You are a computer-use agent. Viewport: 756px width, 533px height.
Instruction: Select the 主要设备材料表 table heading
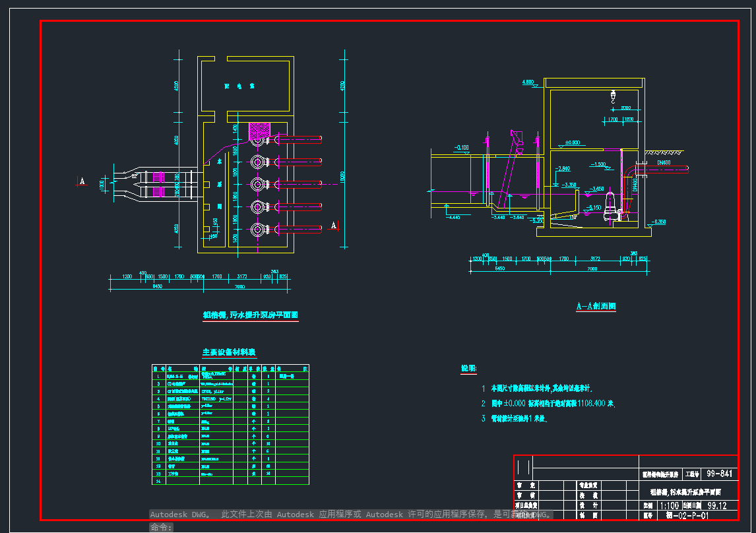(x=229, y=352)
